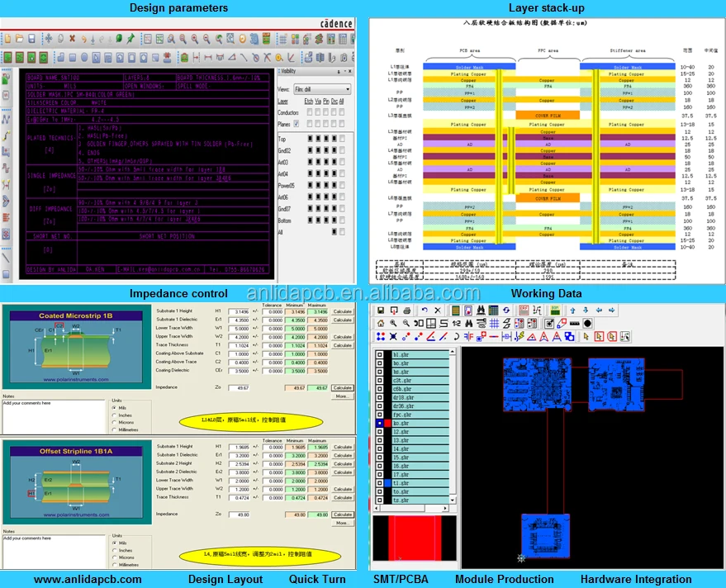Click Top layer Etch color swatch
726x588 pixels.
pos(311,139)
